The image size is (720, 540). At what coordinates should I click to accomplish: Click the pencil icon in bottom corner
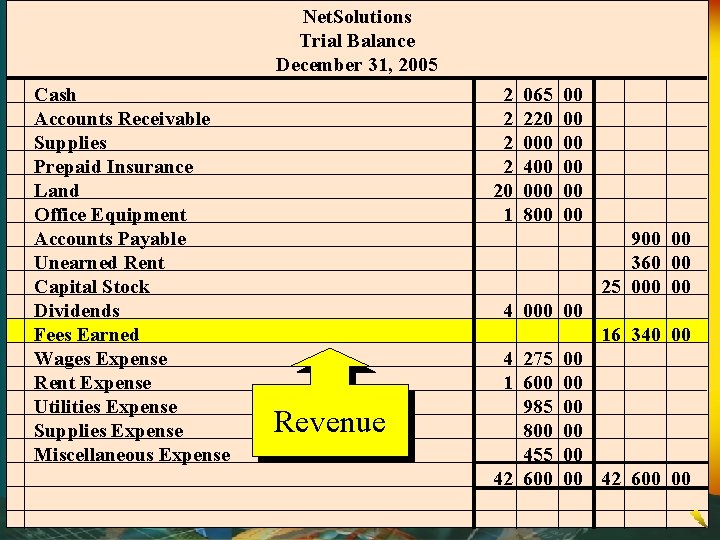699,518
